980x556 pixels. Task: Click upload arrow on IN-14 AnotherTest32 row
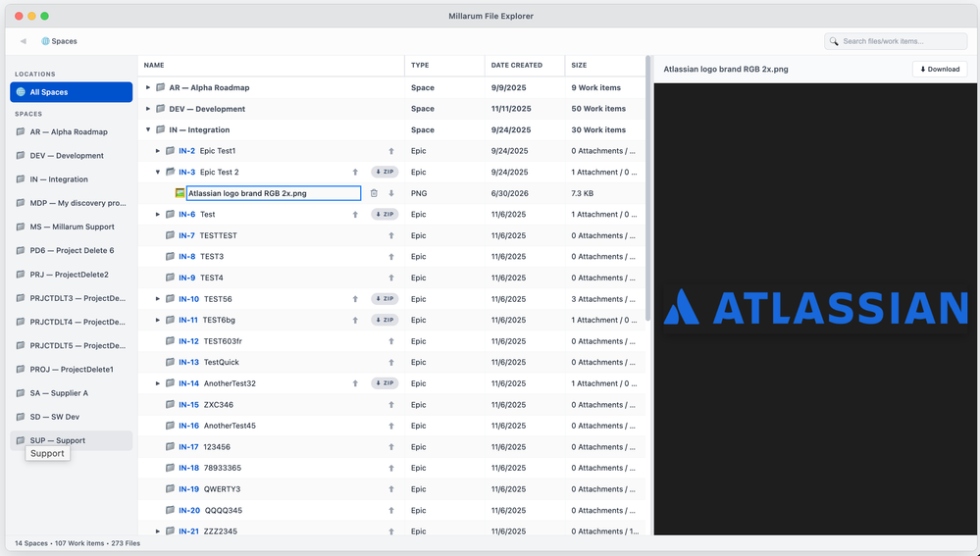coord(355,383)
